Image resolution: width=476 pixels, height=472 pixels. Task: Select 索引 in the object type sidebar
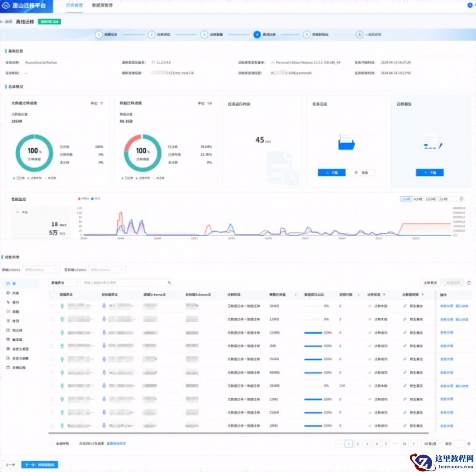point(16,302)
